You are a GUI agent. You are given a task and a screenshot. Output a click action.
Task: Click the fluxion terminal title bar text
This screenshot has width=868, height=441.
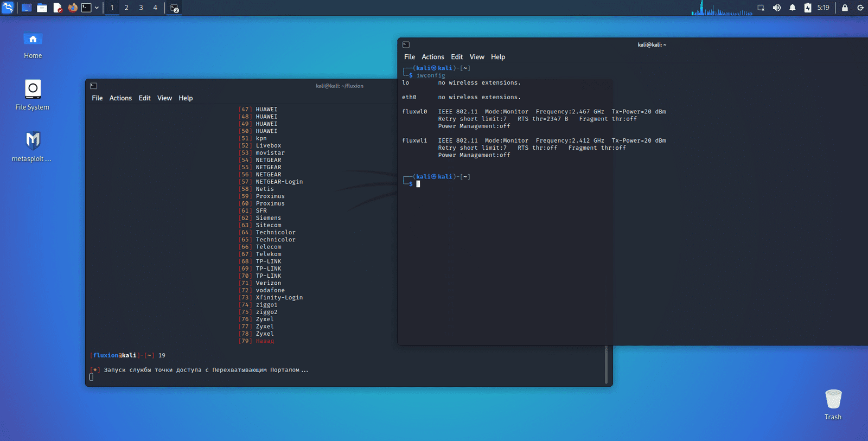[x=340, y=86]
